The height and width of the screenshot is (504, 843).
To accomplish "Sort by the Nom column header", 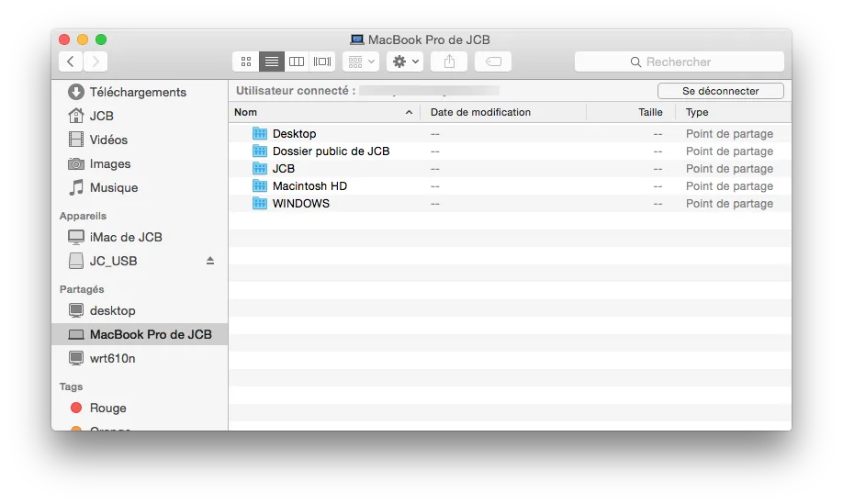I will 324,112.
